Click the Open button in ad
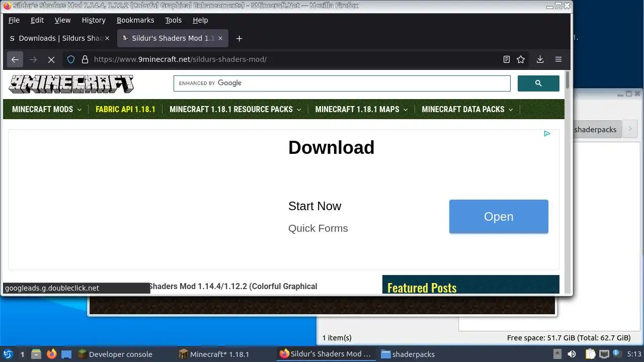Image resolution: width=644 pixels, height=362 pixels. point(499,217)
